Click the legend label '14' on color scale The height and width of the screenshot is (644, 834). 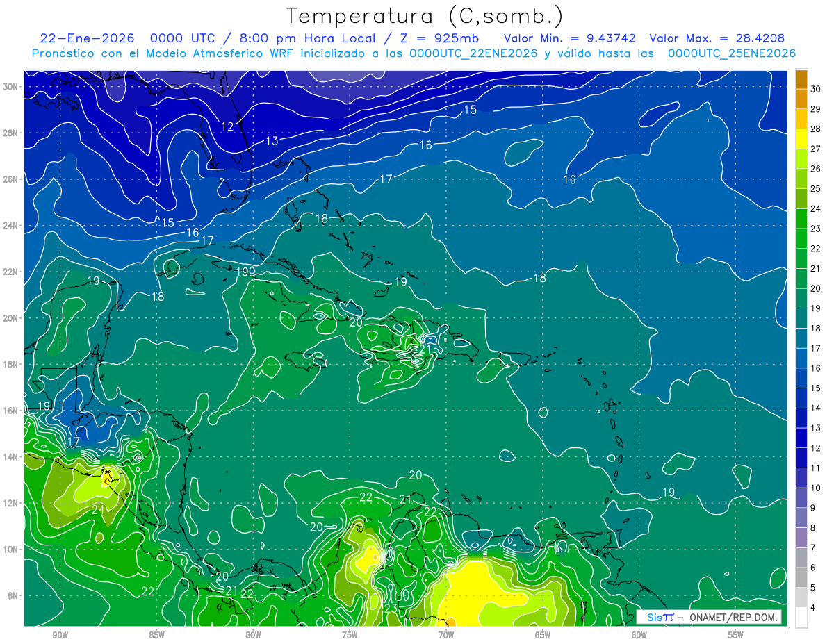pyautogui.click(x=816, y=408)
